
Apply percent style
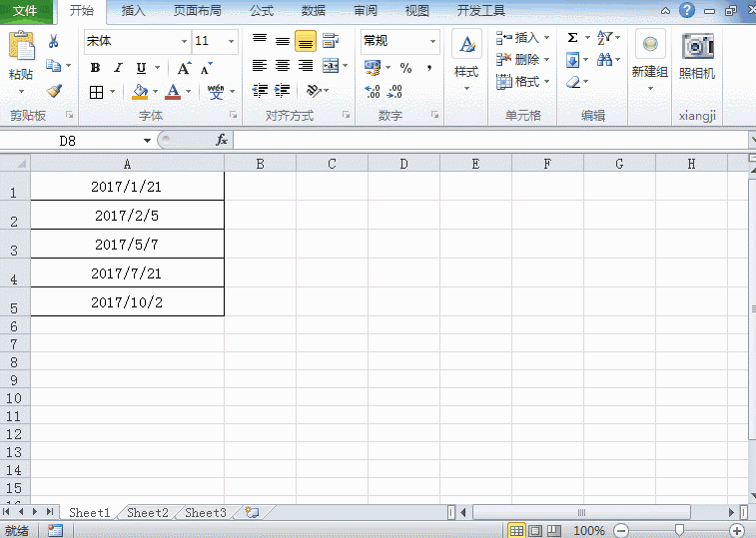pyautogui.click(x=406, y=68)
